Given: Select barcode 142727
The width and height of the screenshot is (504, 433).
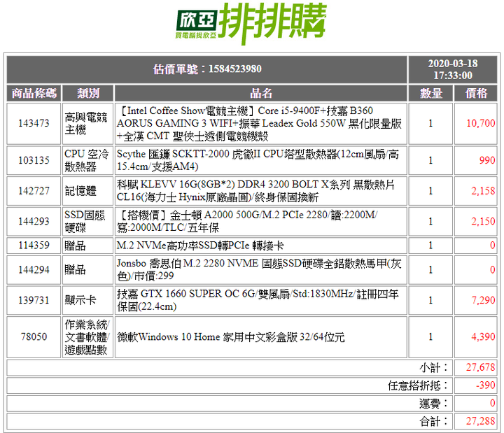Looking at the screenshot, I should click(x=34, y=191).
